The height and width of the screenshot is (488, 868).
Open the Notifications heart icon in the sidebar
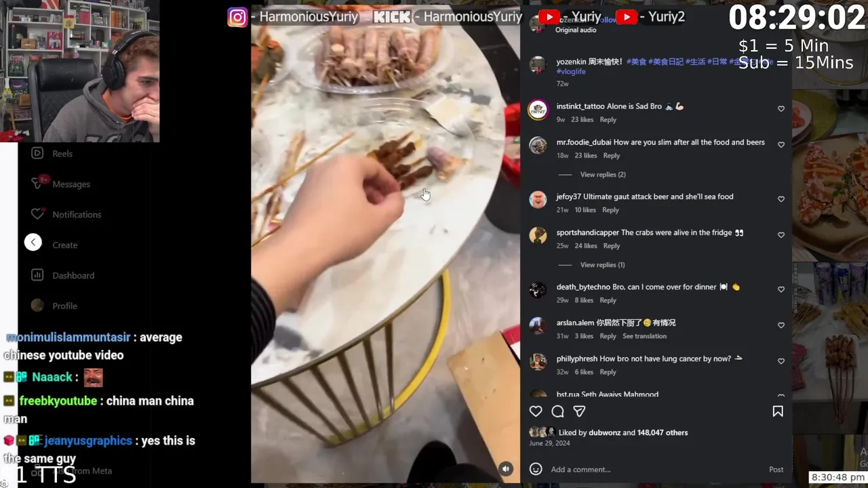[37, 214]
